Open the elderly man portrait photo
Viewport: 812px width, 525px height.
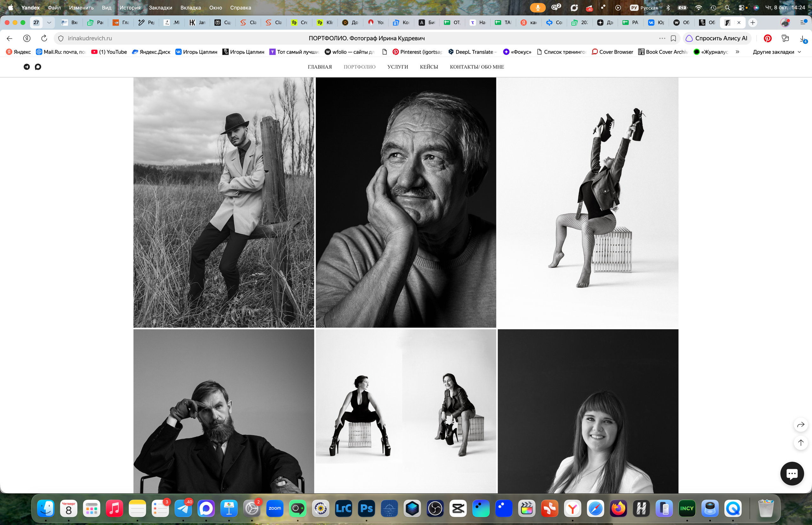pyautogui.click(x=406, y=202)
